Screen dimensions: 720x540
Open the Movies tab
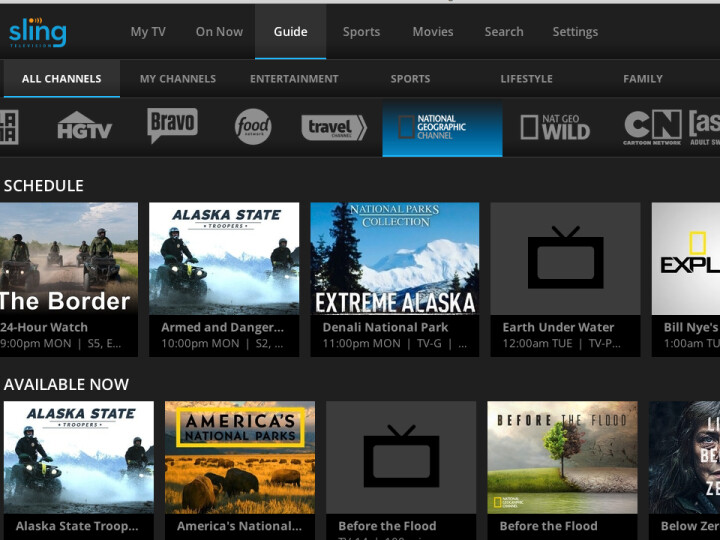coord(433,32)
